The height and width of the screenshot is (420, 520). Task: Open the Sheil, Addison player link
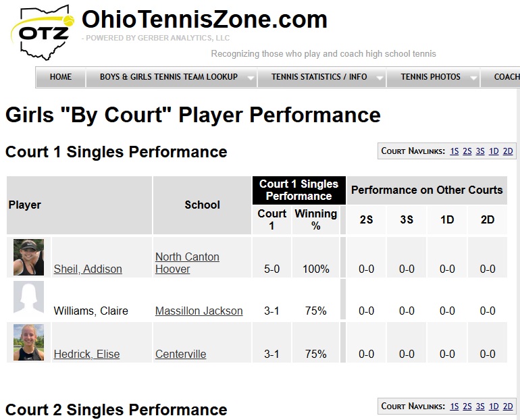[x=88, y=269]
